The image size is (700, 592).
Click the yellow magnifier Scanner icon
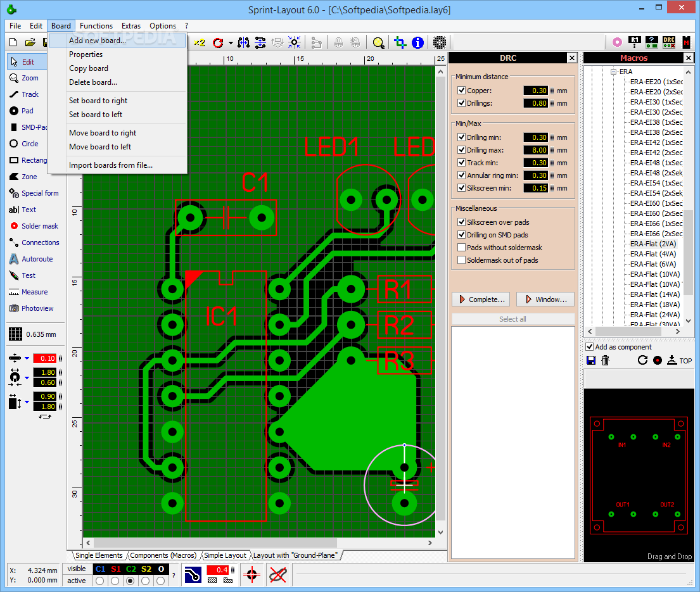(x=378, y=43)
